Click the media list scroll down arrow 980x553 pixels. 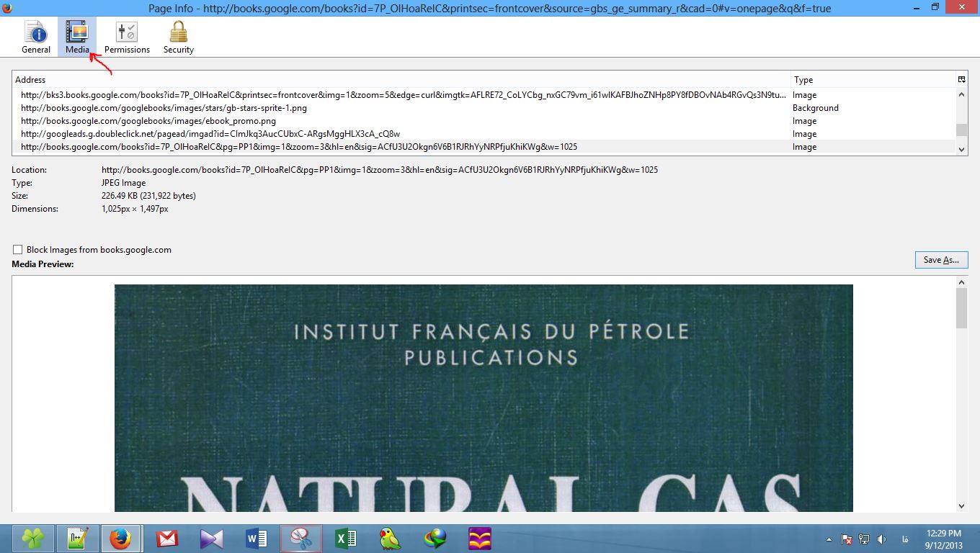point(961,149)
